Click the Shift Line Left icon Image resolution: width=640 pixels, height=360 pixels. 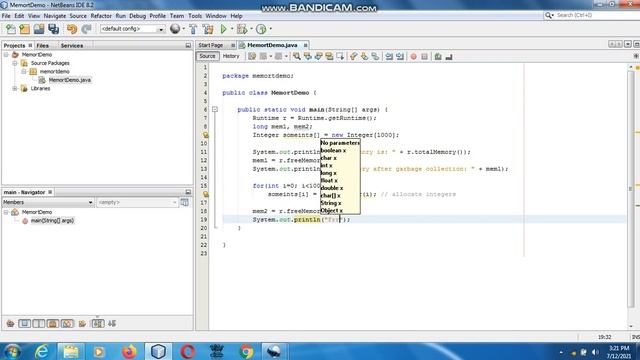point(389,56)
